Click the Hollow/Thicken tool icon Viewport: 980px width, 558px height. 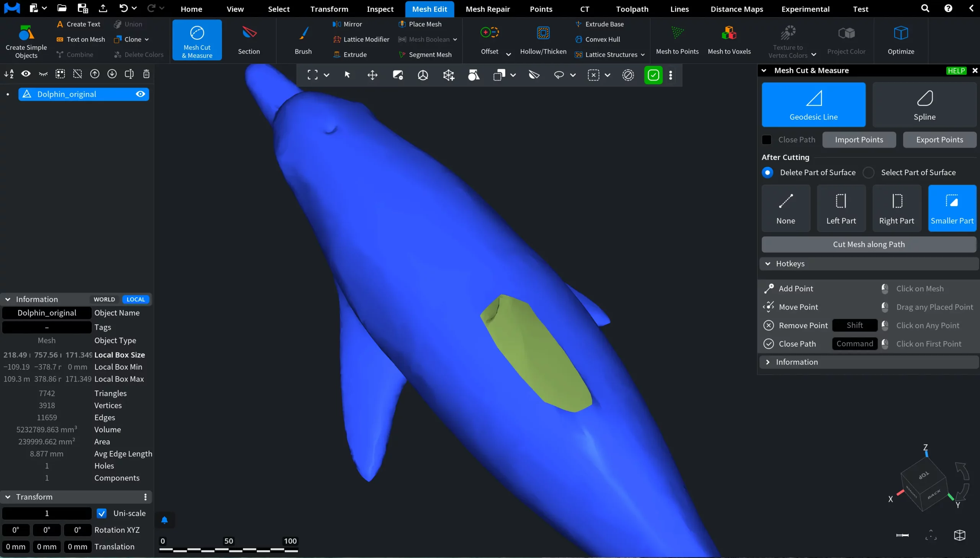(x=543, y=33)
